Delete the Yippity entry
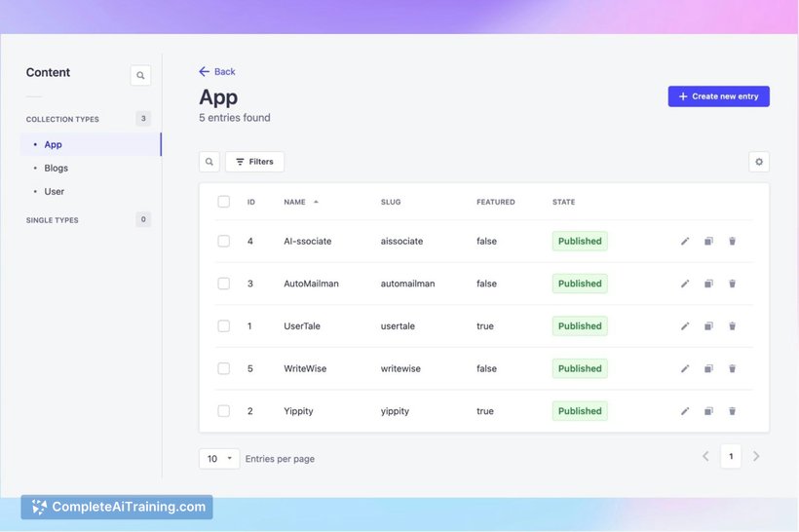The height and width of the screenshot is (532, 799). (732, 411)
